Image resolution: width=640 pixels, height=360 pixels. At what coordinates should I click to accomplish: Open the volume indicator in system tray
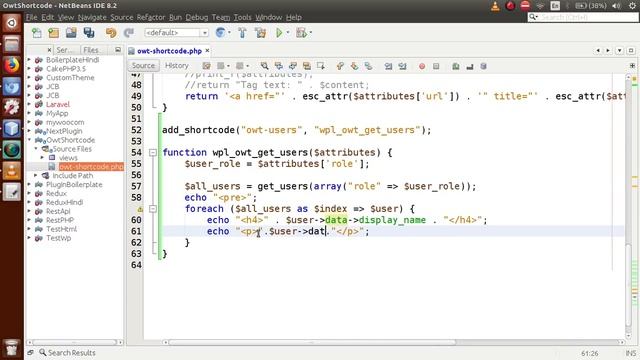pos(616,6)
